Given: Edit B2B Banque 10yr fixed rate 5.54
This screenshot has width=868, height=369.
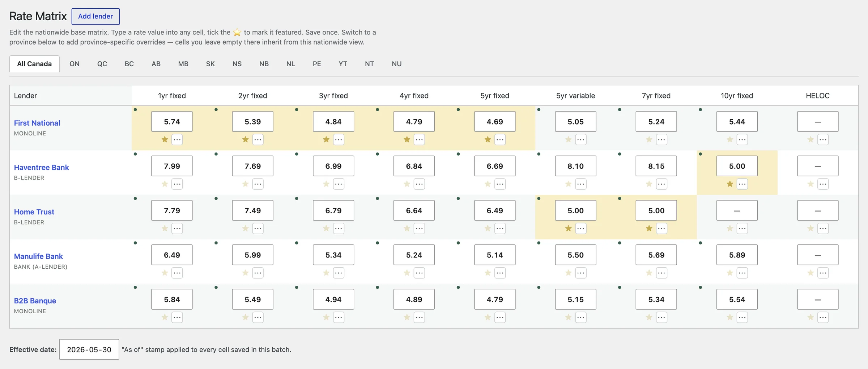Looking at the screenshot, I should 737,299.
